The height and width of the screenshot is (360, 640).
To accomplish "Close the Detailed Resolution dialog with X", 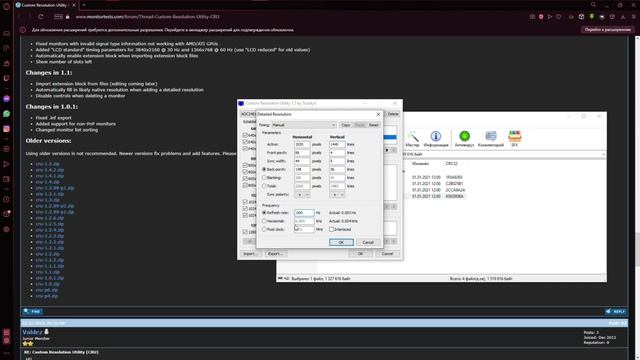I will click(378, 114).
